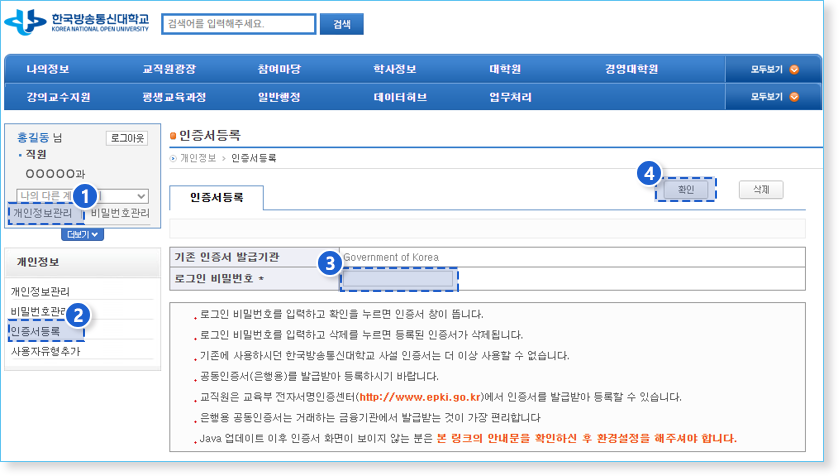The width and height of the screenshot is (839, 476).
Task: Open the 교직원광장 menu
Action: [169, 69]
